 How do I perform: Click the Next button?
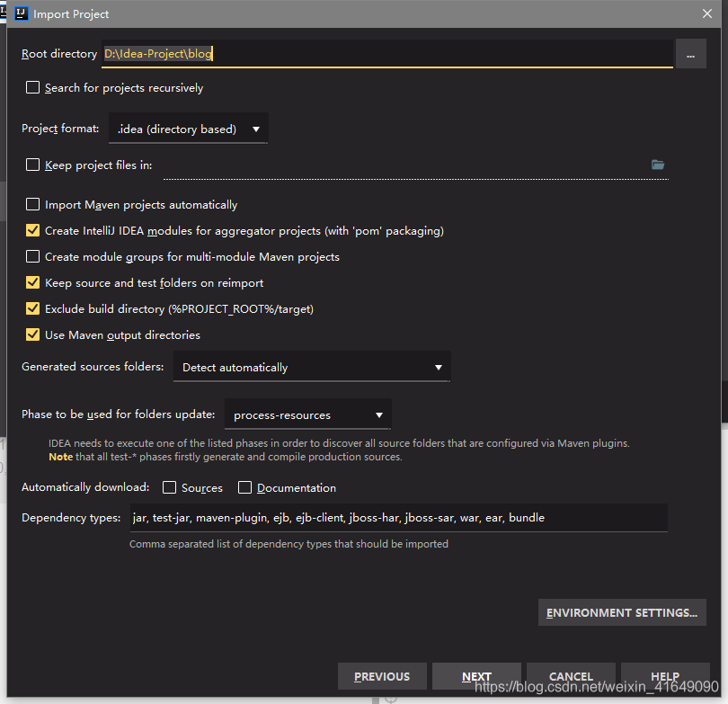[476, 676]
